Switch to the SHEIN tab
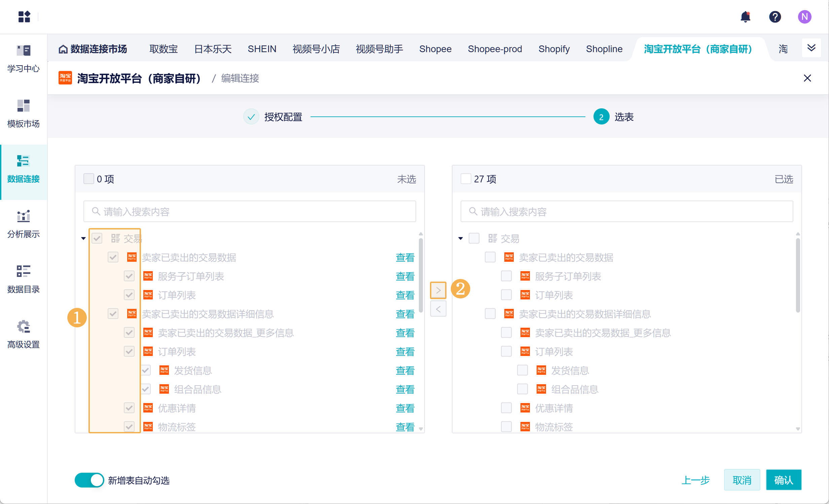829x504 pixels. 262,49
